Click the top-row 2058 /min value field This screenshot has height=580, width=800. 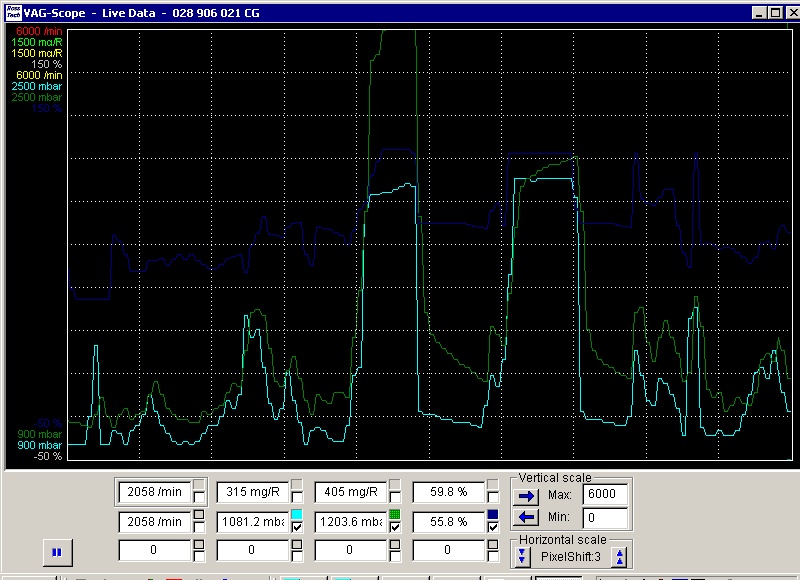coord(155,492)
